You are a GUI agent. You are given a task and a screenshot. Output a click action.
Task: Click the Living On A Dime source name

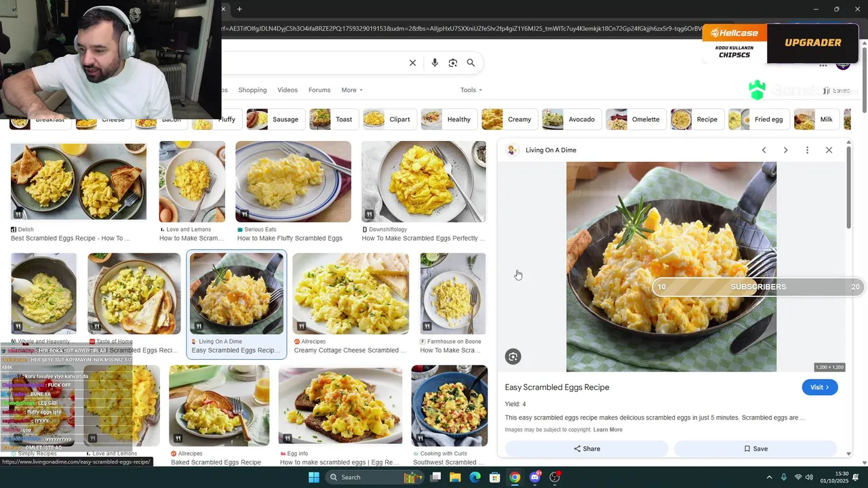click(551, 150)
